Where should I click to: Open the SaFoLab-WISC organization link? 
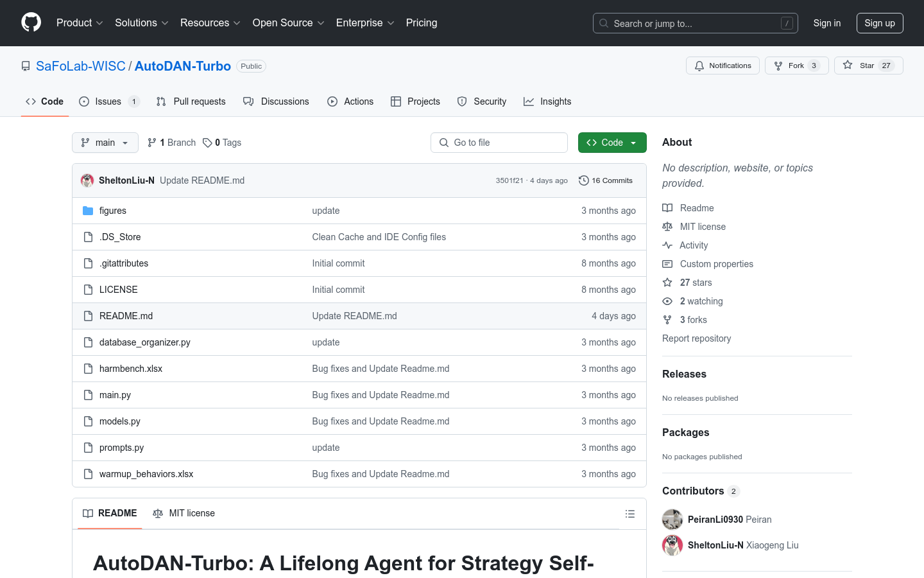pos(81,66)
